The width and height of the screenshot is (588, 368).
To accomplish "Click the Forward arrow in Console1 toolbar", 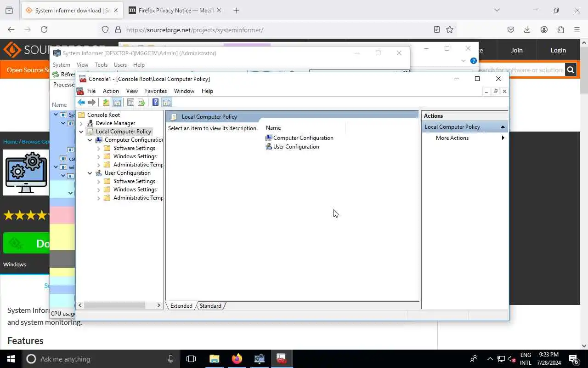I will pyautogui.click(x=92, y=103).
